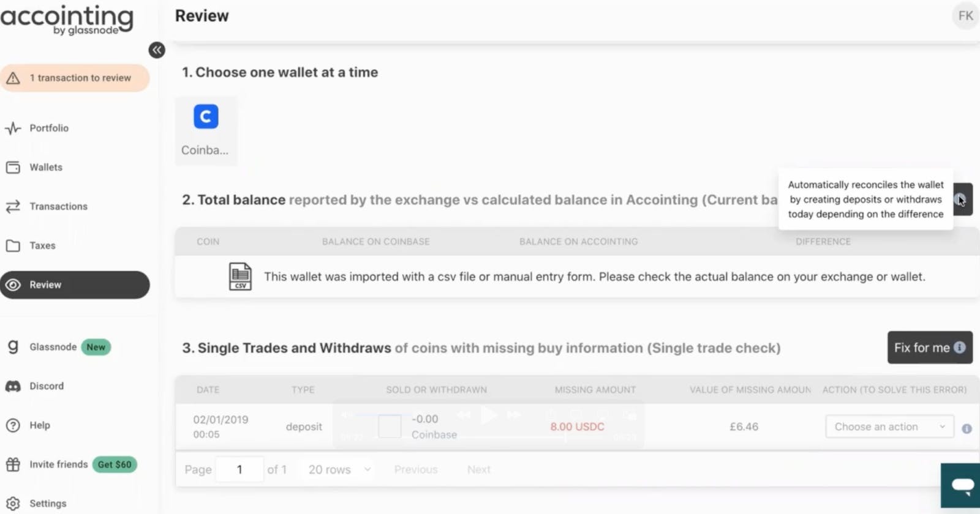Click the CSV file icon
980x514 pixels.
click(240, 277)
